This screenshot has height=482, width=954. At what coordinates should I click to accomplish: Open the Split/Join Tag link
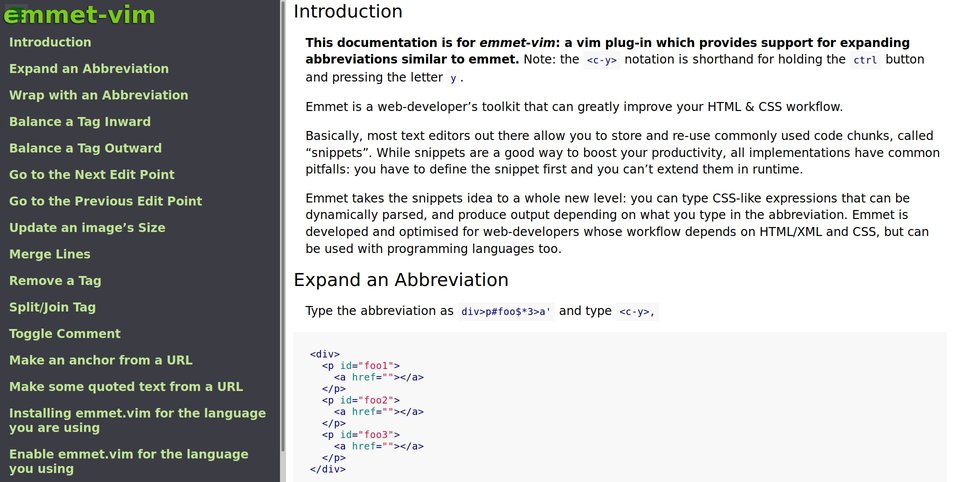point(52,307)
